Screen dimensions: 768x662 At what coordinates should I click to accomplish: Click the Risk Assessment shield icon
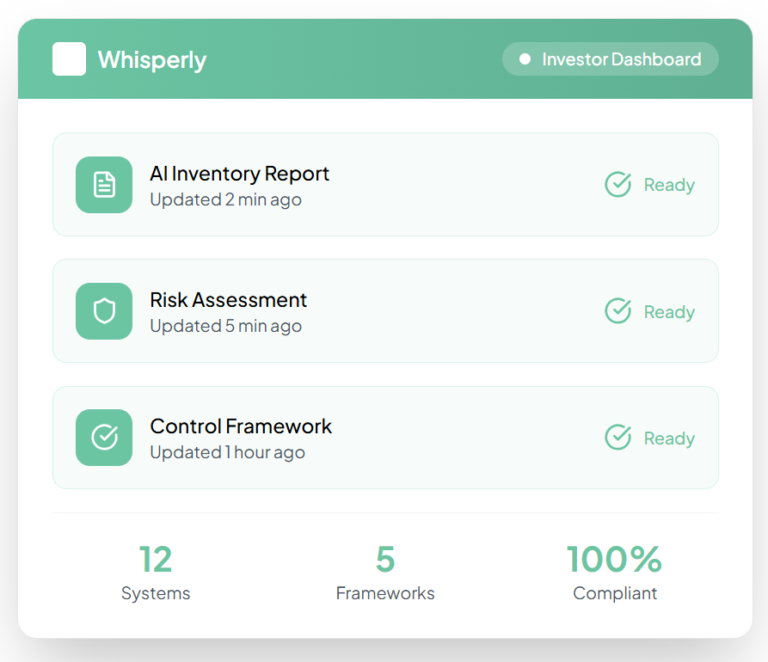coord(104,311)
